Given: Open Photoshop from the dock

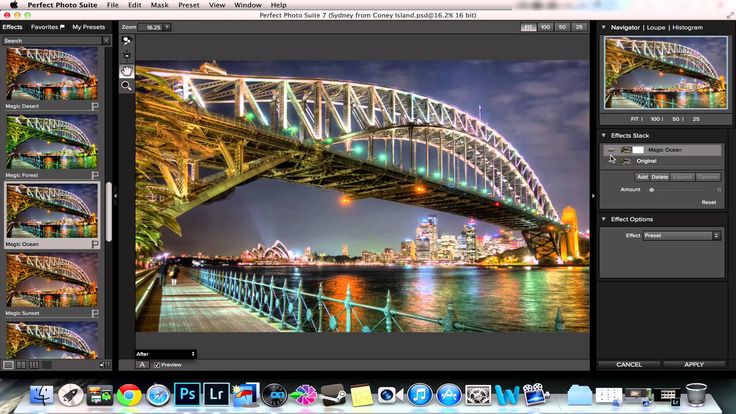Looking at the screenshot, I should point(188,394).
